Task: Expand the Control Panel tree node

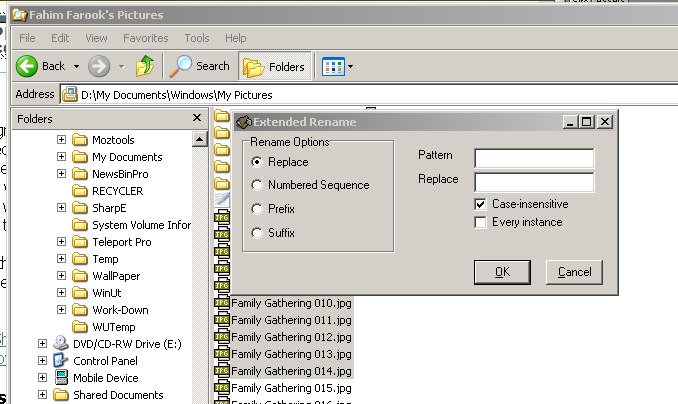Action: [x=42, y=360]
